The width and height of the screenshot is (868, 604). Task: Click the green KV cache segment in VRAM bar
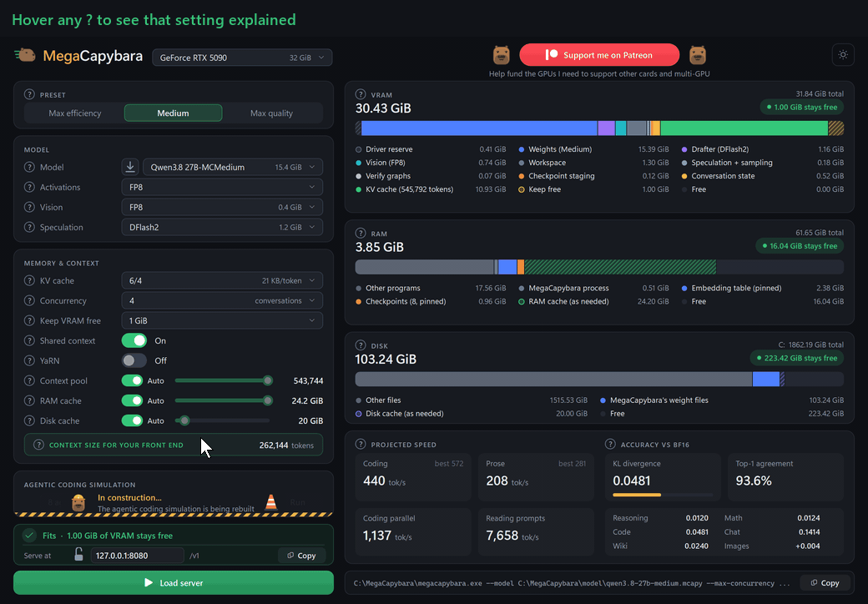(x=744, y=128)
